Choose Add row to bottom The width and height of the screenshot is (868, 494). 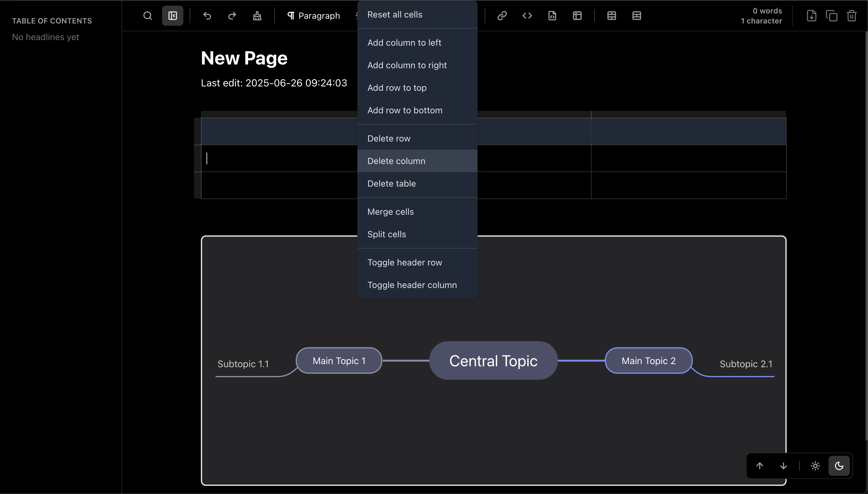(x=405, y=110)
